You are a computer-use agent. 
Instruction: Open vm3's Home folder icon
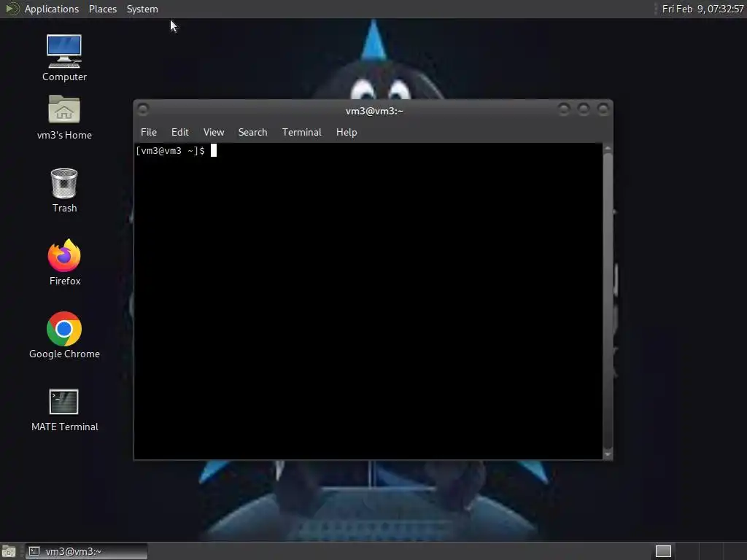[x=64, y=117]
